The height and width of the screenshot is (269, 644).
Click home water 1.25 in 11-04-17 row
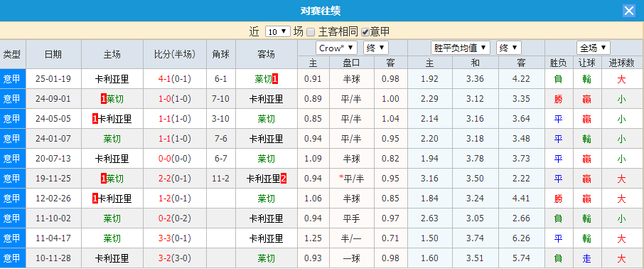(x=313, y=238)
